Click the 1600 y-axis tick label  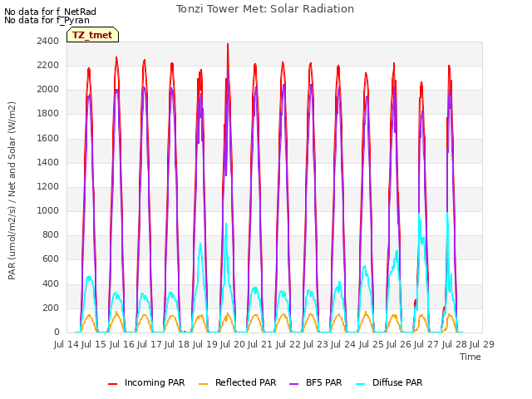[x=48, y=138]
